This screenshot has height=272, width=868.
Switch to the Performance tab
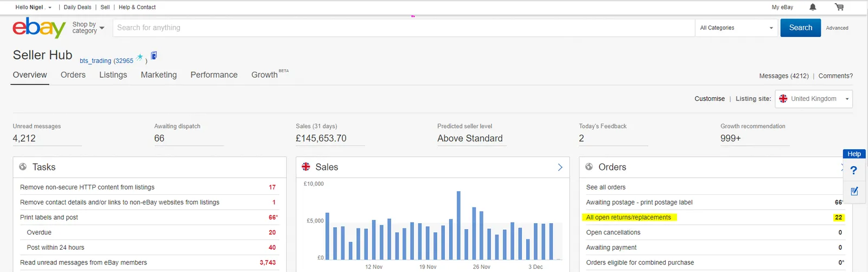[214, 75]
